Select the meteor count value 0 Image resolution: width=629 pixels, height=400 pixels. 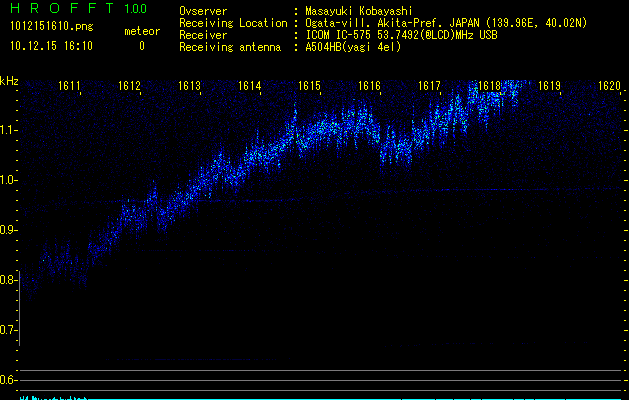142,46
